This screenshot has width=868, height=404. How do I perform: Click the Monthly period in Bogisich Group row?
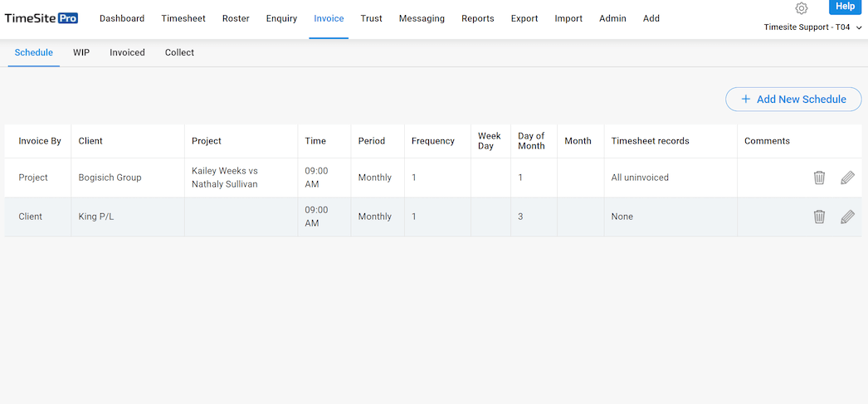(375, 178)
